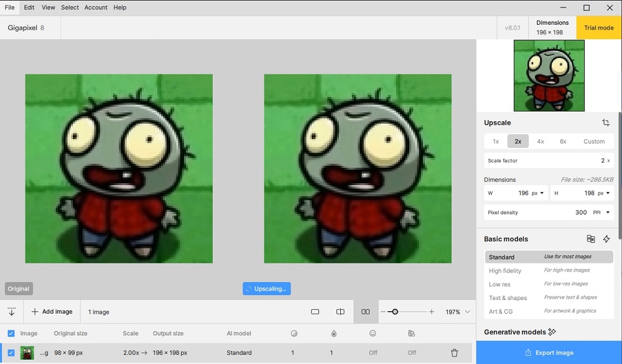Click the crop tool icon beside Upscale
Screen dimensions: 622x364
tap(605, 123)
